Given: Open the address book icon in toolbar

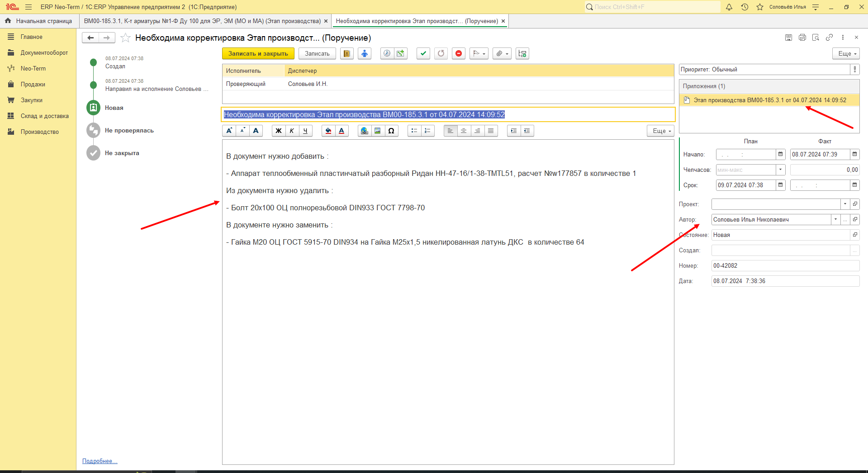Looking at the screenshot, I should click(x=347, y=53).
